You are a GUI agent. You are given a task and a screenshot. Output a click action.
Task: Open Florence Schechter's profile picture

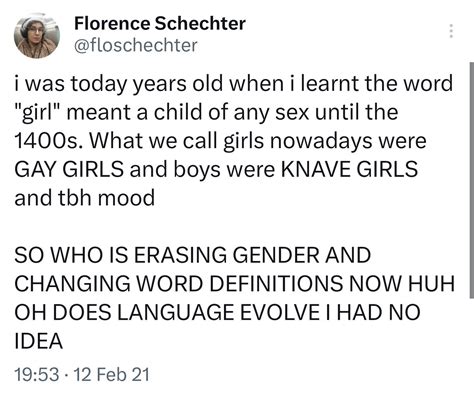[37, 36]
